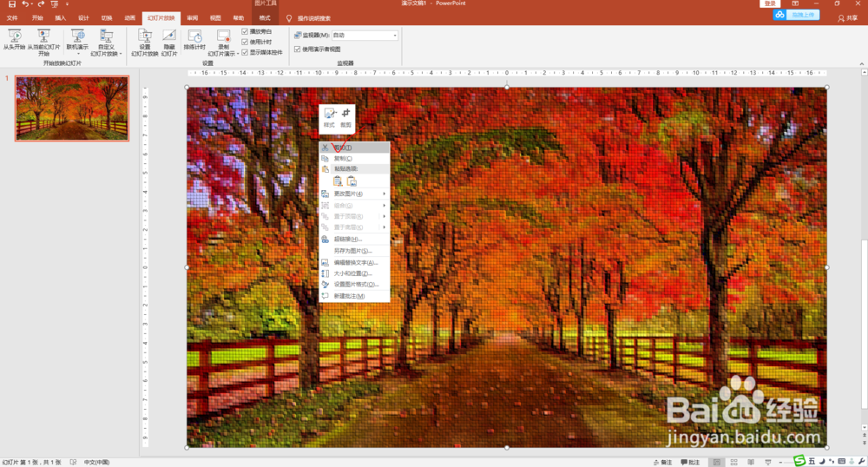Click the Style (样式) icon in mini toolbar

click(x=329, y=117)
